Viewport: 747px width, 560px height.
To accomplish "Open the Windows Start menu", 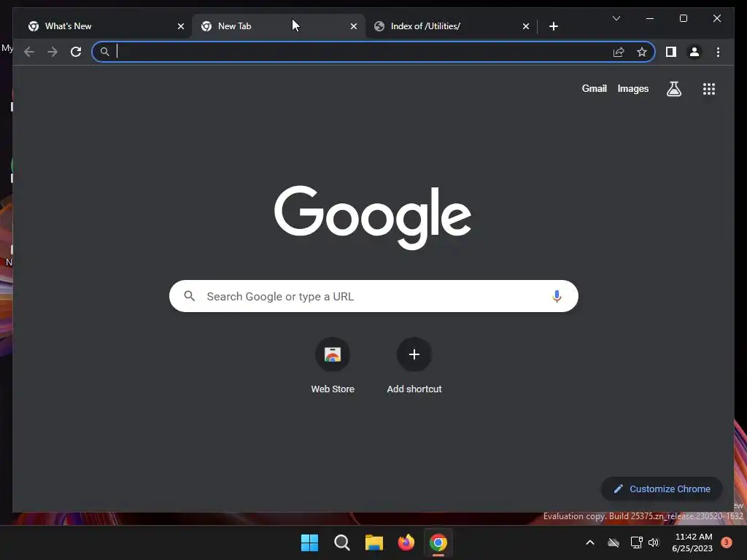I will click(x=309, y=542).
